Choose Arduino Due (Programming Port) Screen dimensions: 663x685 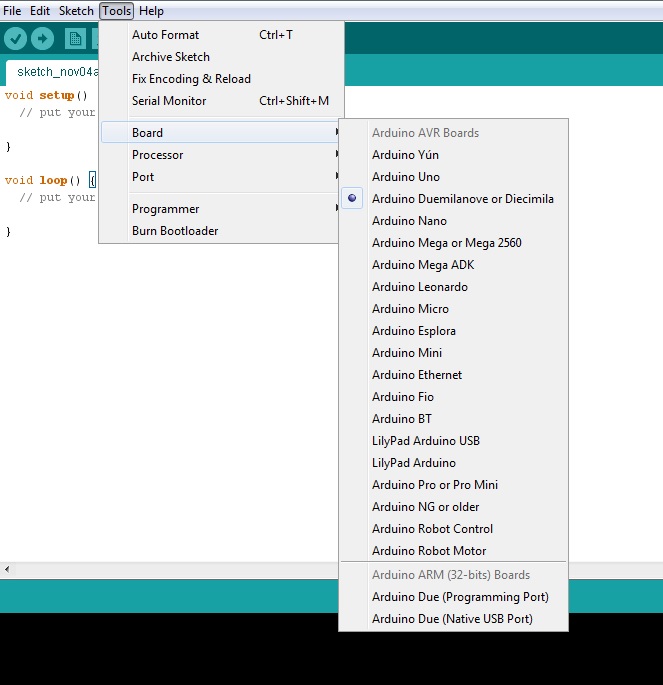coord(453,597)
